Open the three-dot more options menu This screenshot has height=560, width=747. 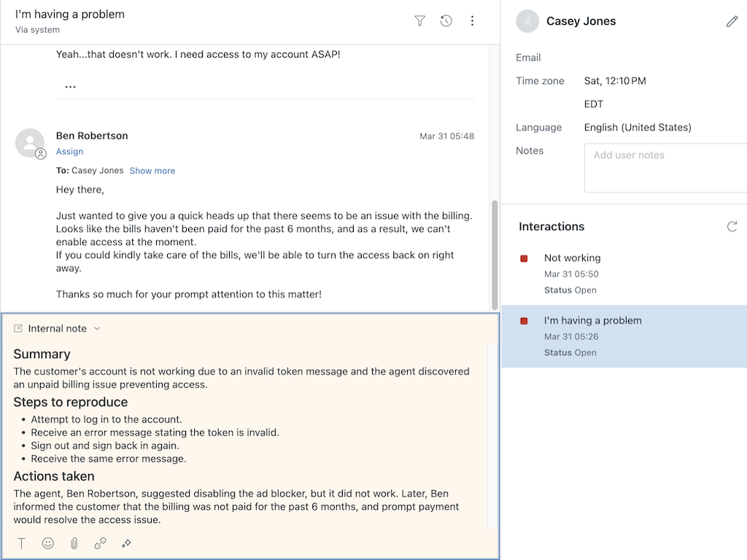(472, 21)
